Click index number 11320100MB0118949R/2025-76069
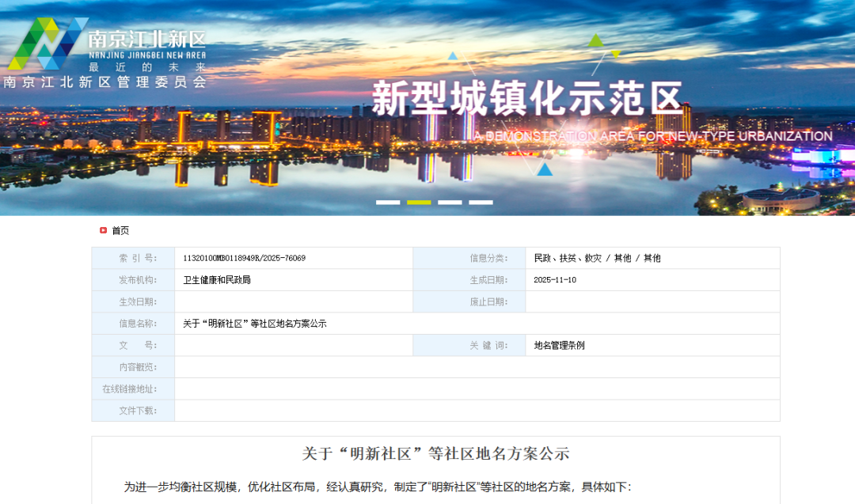Image resolution: width=855 pixels, height=504 pixels. (x=245, y=258)
